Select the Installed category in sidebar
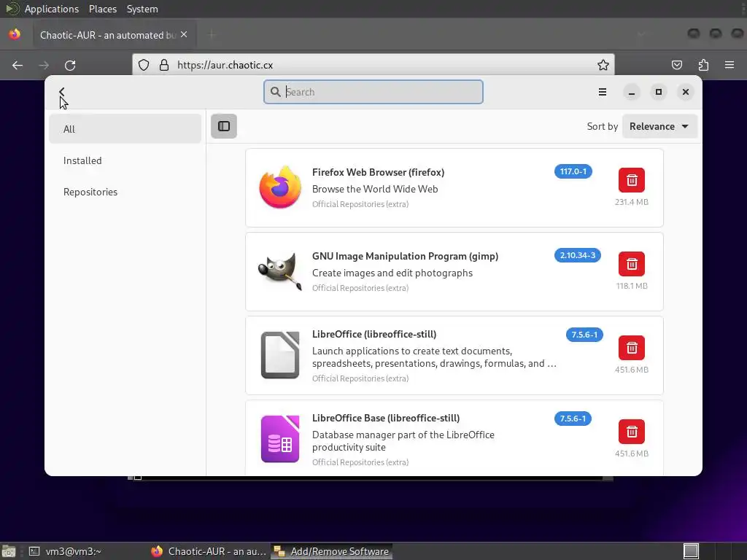This screenshot has width=747, height=560. pyautogui.click(x=125, y=160)
